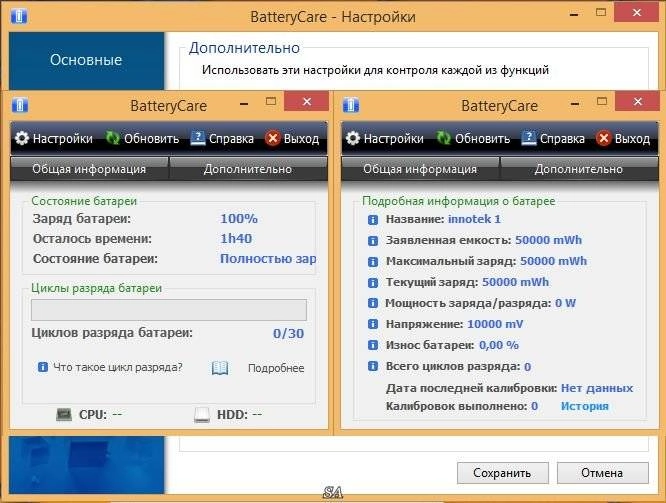Screen dimensions: 666x503
Task: Click help book icon in left BatteryCare window
Action: [198, 138]
